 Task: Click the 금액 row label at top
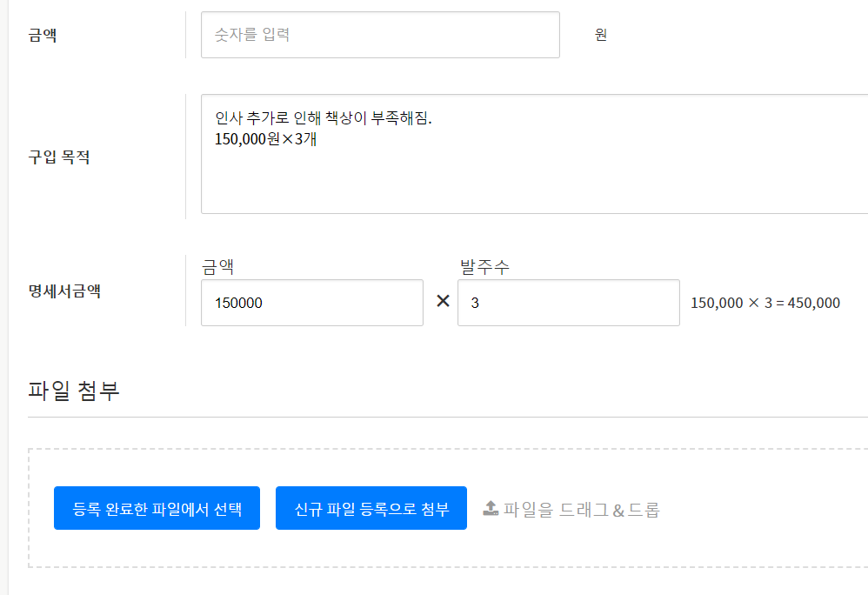[x=43, y=36]
